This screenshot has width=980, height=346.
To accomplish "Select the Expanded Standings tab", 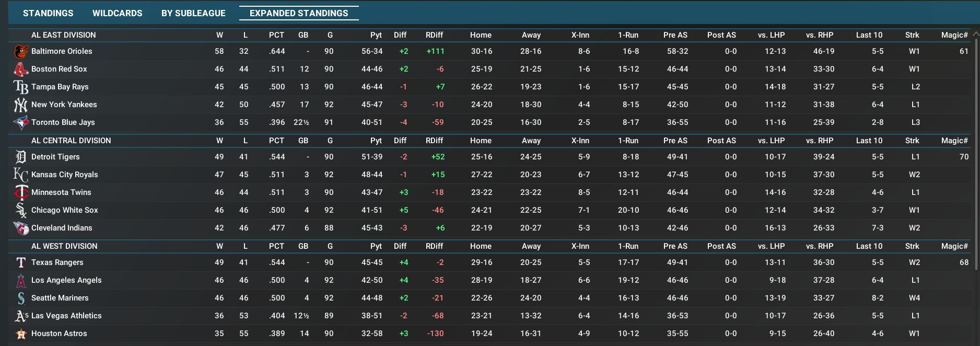I will [299, 13].
